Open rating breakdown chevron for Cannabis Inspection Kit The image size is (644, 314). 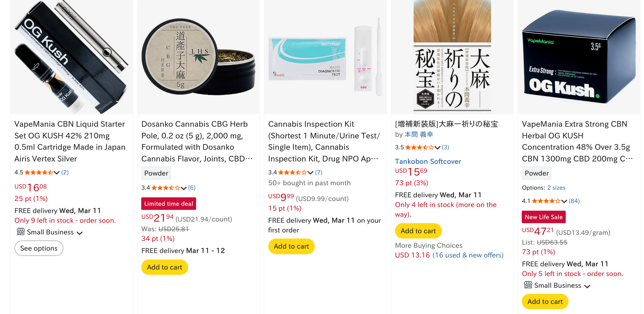[310, 172]
